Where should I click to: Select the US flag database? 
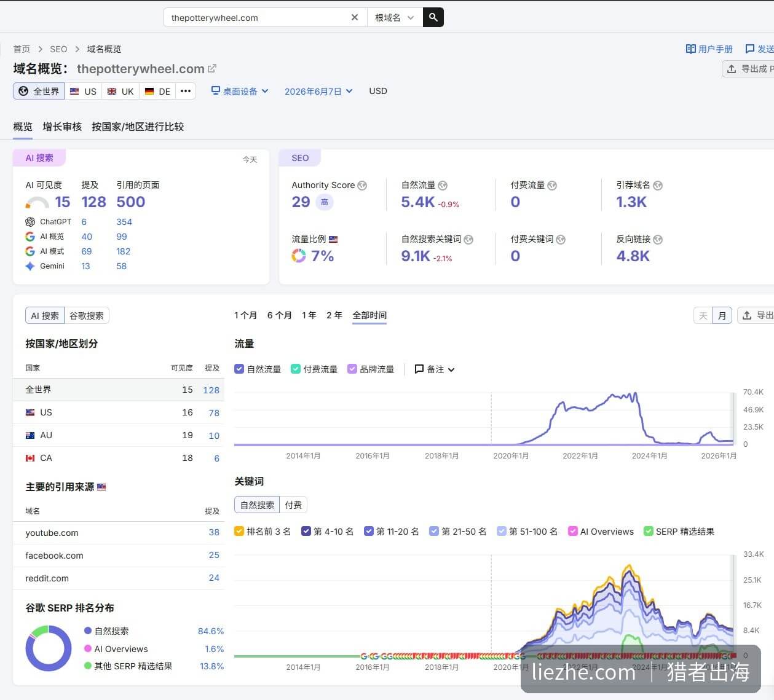coord(83,91)
